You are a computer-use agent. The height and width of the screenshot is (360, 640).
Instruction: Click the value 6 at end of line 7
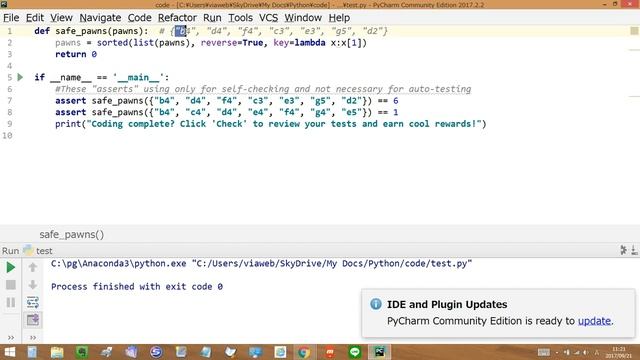pyautogui.click(x=396, y=101)
